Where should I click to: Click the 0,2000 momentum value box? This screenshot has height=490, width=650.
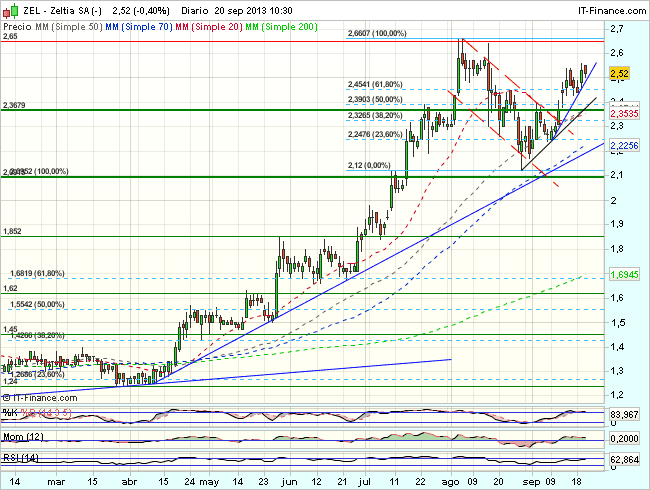624,439
